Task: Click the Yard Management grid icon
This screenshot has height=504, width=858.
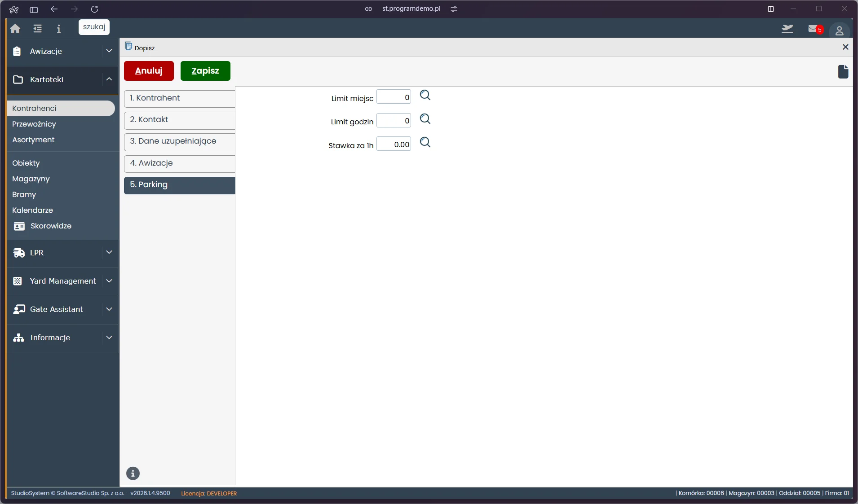Action: click(18, 281)
